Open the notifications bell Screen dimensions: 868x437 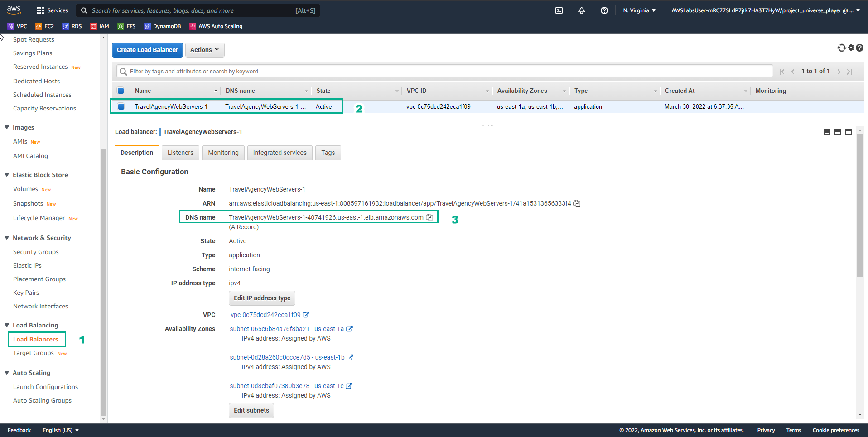pos(582,10)
